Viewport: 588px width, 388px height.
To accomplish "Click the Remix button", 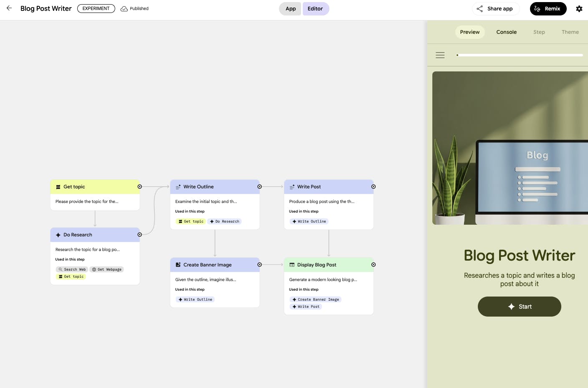I will tap(548, 9).
